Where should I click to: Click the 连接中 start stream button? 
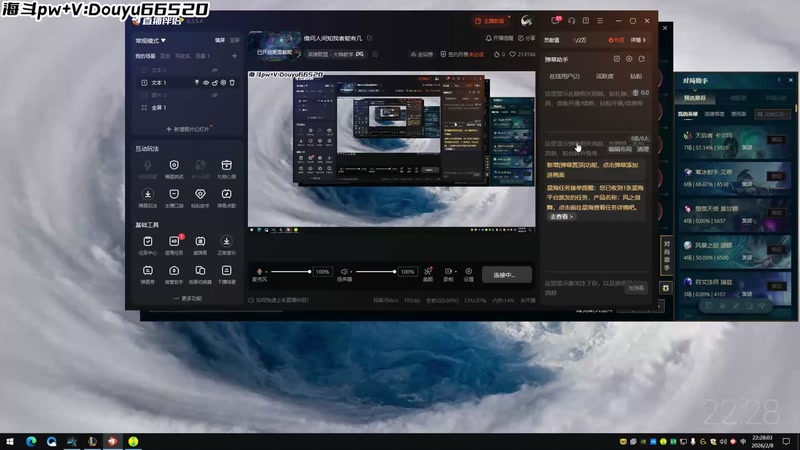tap(507, 274)
